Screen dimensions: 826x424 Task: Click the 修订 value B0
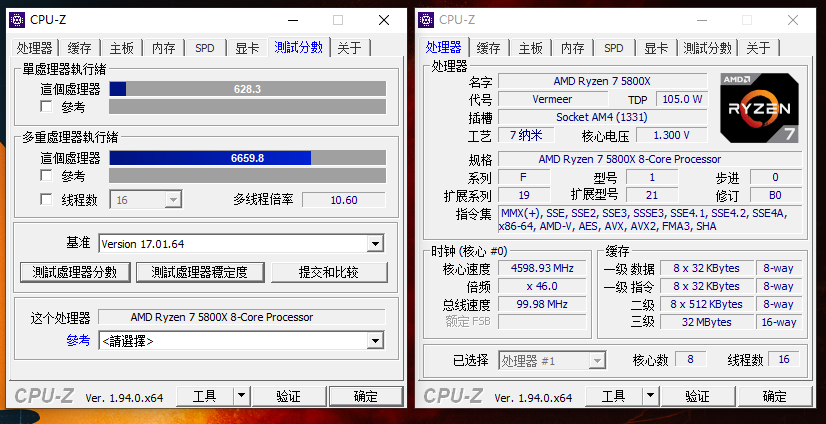point(775,195)
